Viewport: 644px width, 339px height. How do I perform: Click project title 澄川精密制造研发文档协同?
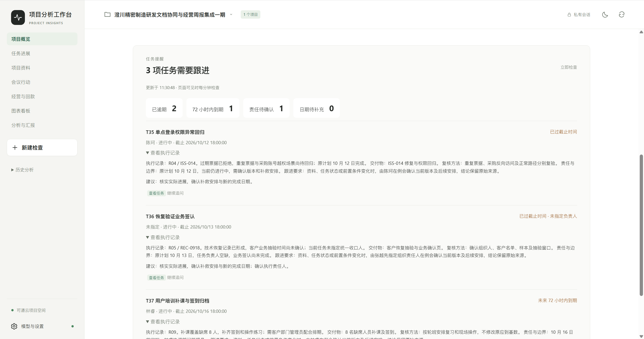170,15
